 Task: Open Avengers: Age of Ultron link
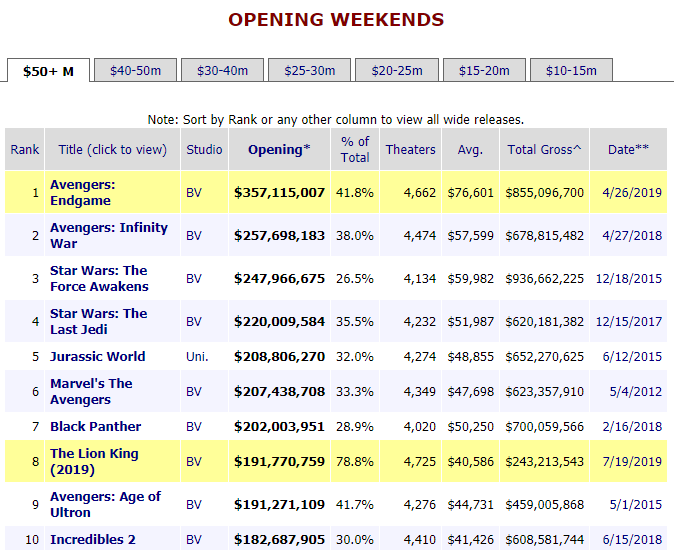coord(105,504)
